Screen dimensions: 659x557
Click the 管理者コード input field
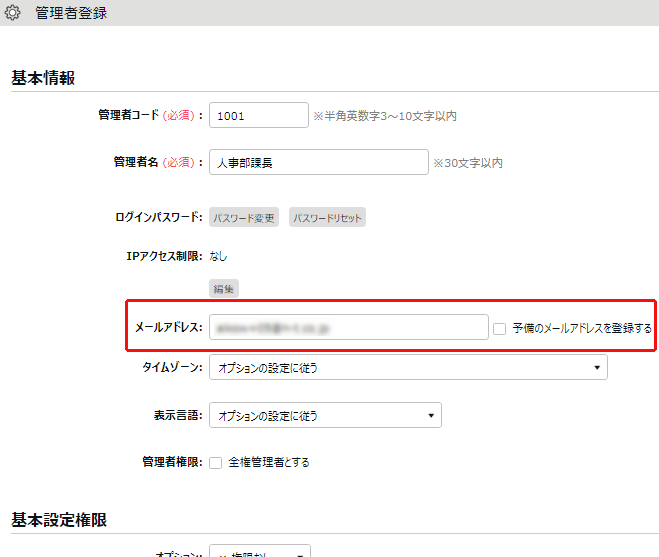tap(259, 115)
